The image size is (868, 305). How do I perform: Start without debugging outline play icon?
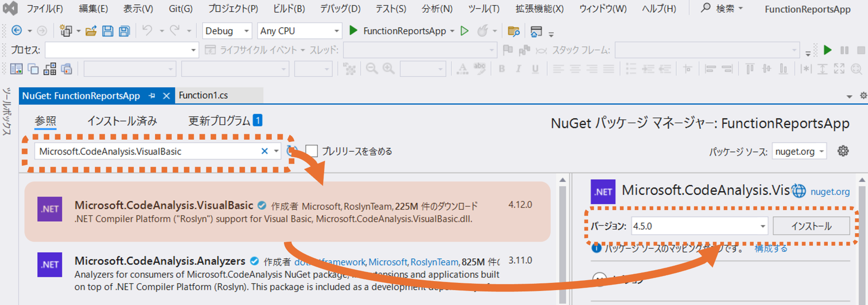point(464,31)
